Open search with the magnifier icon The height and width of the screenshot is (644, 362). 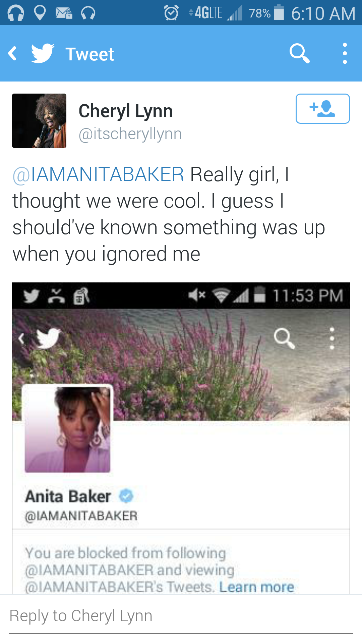point(299,53)
